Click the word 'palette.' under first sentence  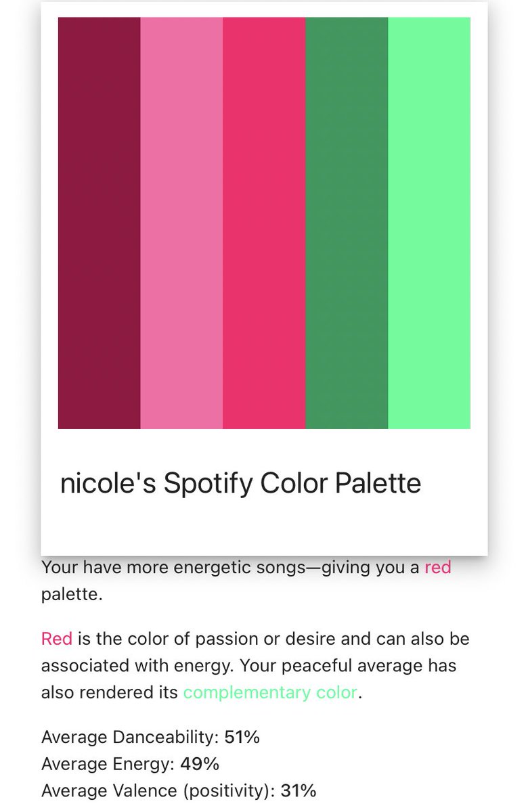(x=71, y=594)
